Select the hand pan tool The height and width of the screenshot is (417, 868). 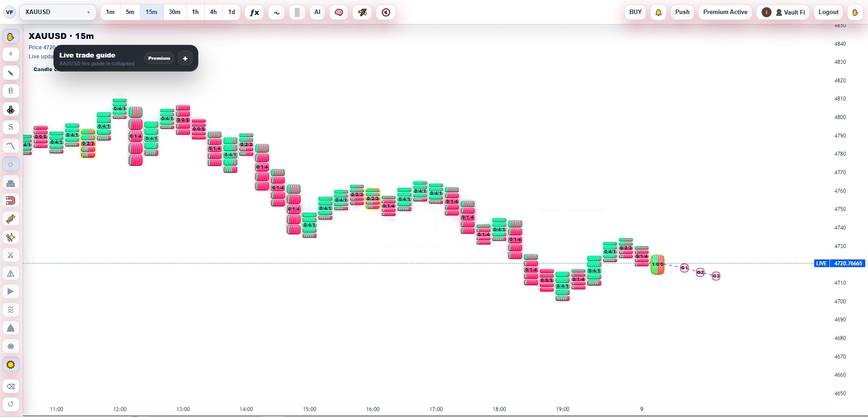[x=11, y=37]
